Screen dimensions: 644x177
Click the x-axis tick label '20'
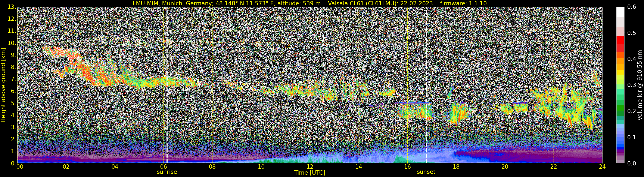(x=505, y=167)
